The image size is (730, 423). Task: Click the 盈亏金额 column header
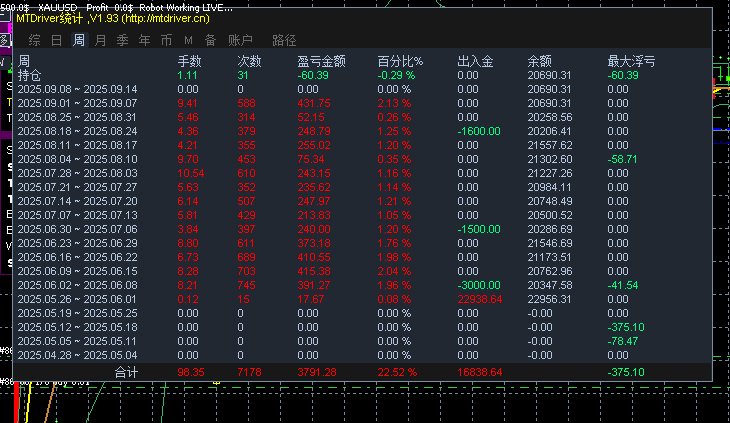point(321,61)
